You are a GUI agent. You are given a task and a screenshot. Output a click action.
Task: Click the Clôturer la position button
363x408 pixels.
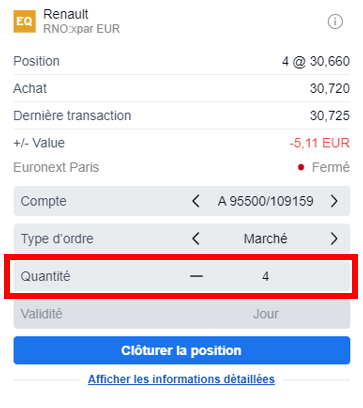point(182,350)
